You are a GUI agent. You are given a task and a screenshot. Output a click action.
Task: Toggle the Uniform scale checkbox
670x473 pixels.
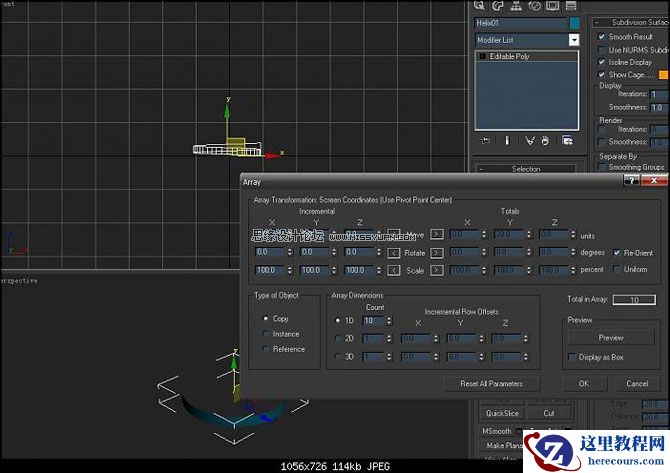(617, 269)
